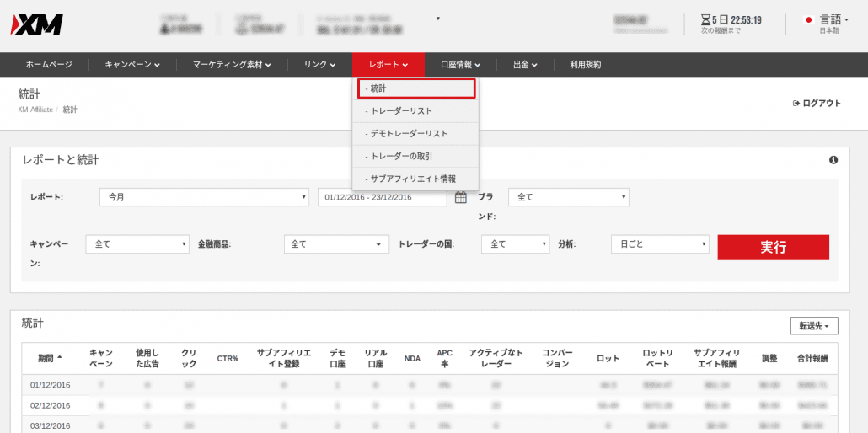Click the 調整 column header
This screenshot has width=868, height=433.
pyautogui.click(x=769, y=359)
